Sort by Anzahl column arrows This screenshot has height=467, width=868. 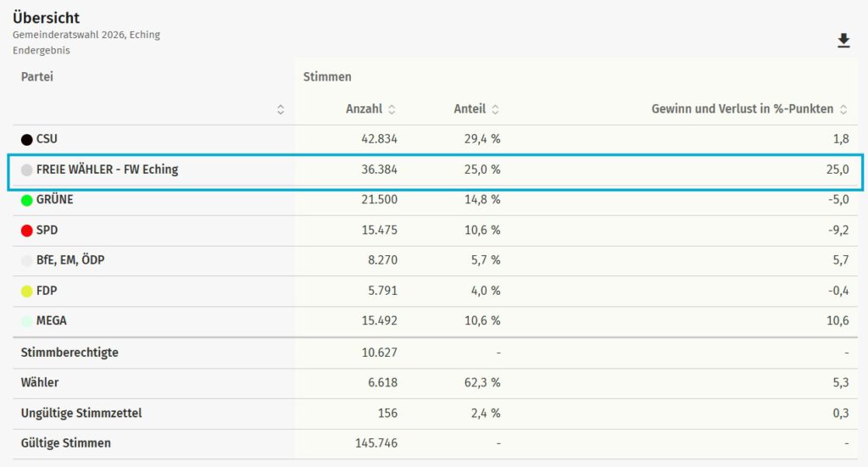tap(392, 109)
